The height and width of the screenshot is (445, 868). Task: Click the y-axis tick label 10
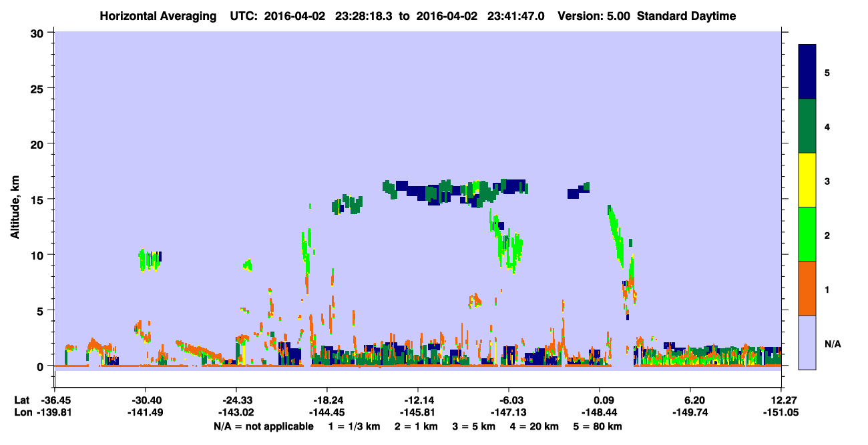click(x=39, y=255)
